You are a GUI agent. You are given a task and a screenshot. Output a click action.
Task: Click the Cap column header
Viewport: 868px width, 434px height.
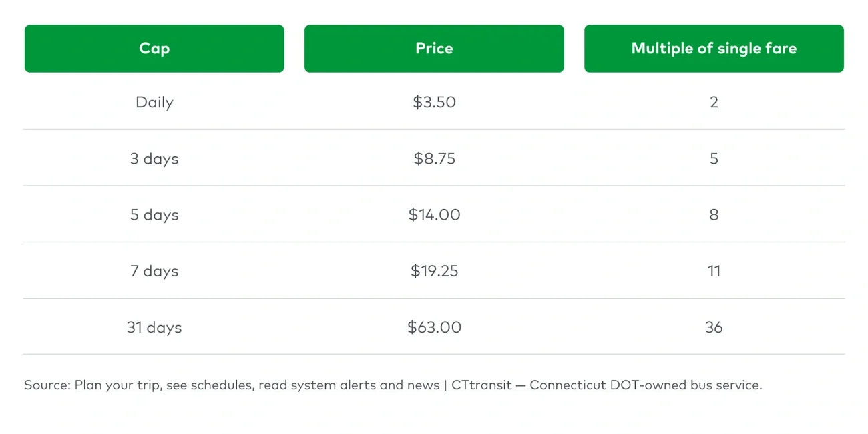point(154,49)
